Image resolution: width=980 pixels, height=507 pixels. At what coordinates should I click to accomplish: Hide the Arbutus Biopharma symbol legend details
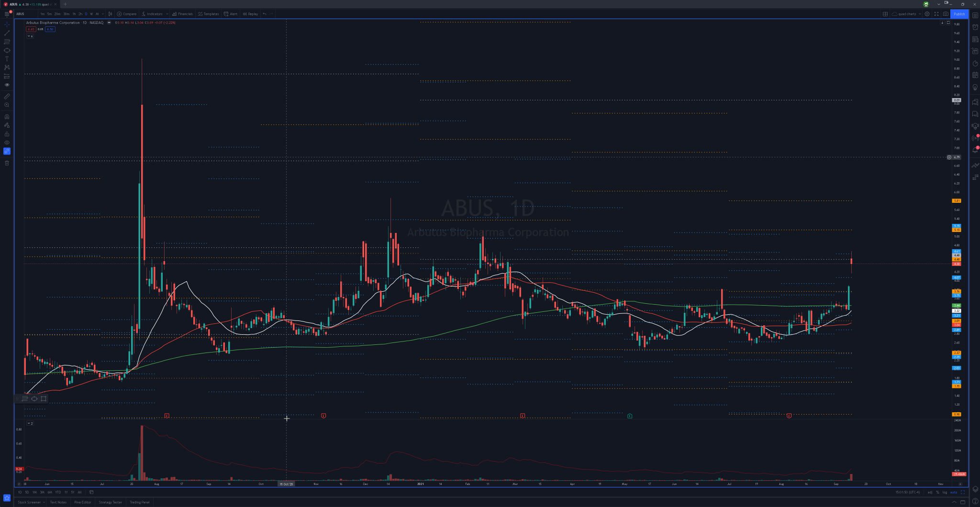click(109, 22)
